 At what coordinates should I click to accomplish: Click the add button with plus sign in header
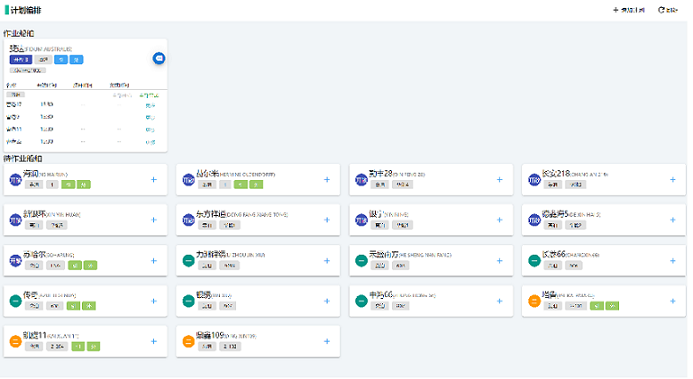[628, 10]
